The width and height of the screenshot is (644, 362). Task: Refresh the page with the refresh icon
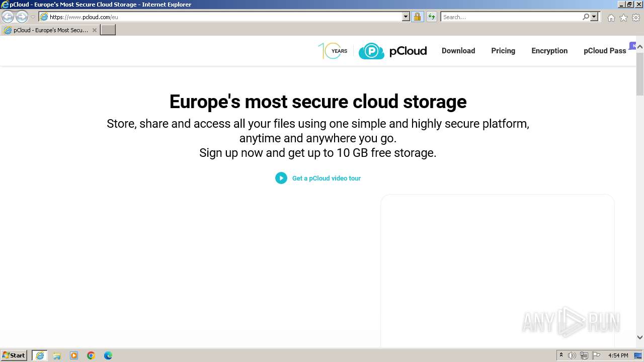coord(432,17)
